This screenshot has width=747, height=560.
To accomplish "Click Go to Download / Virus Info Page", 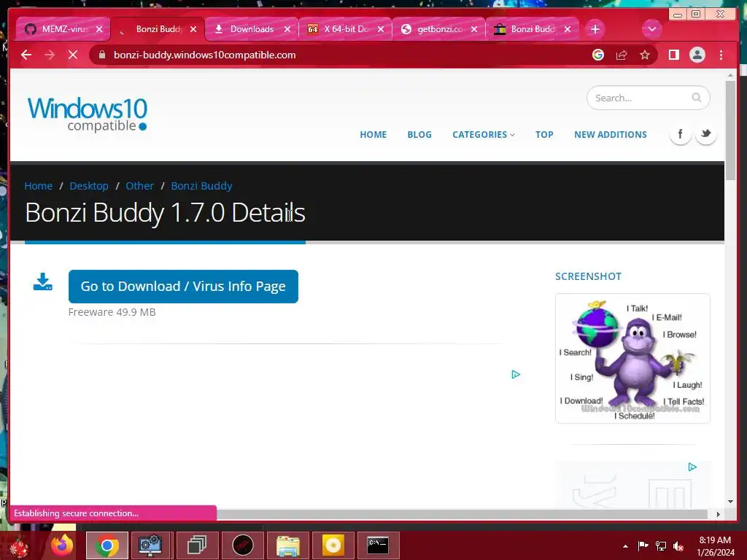I will (x=183, y=286).
